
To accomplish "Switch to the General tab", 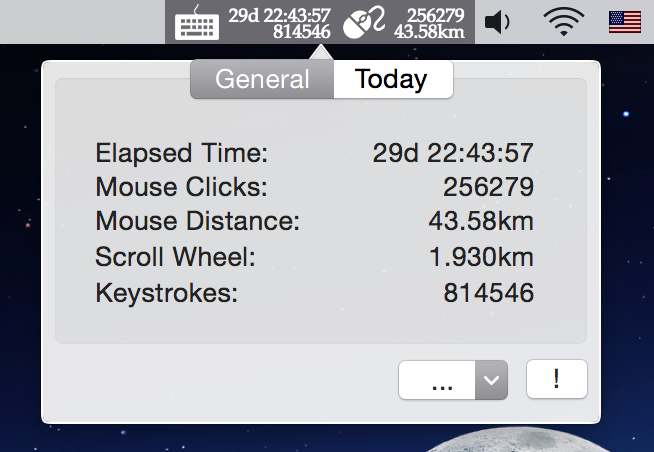I will (261, 79).
